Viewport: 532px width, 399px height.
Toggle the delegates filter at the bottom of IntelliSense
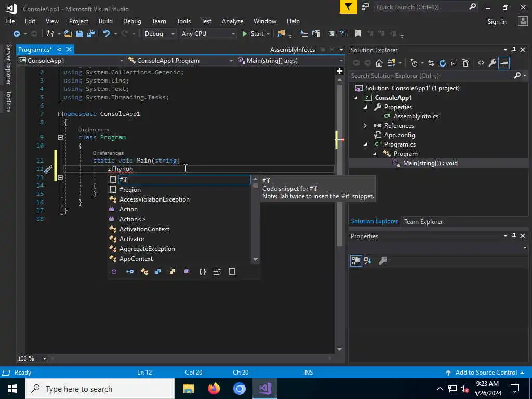pyautogui.click(x=187, y=271)
